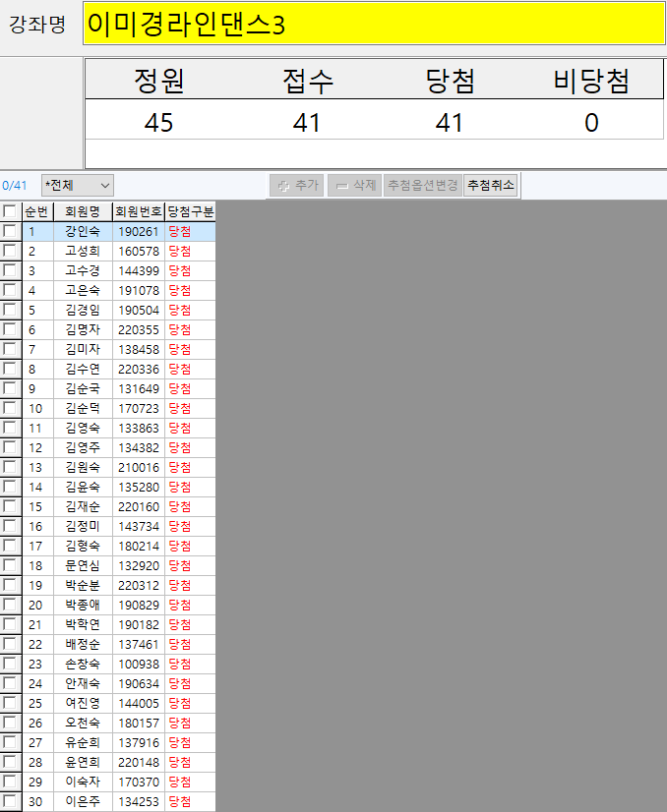Screen dimensions: 667x812
Task: Click member number 100938
Action: coord(139,665)
